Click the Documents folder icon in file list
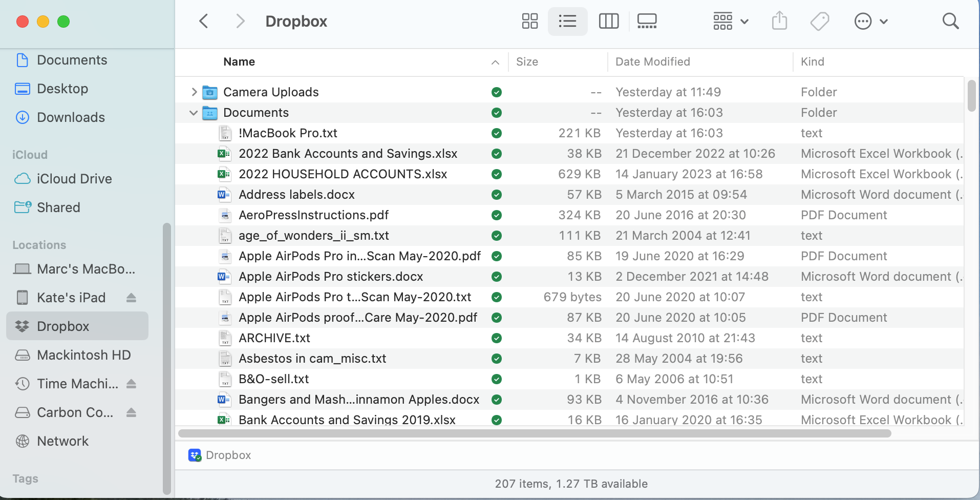 point(210,113)
